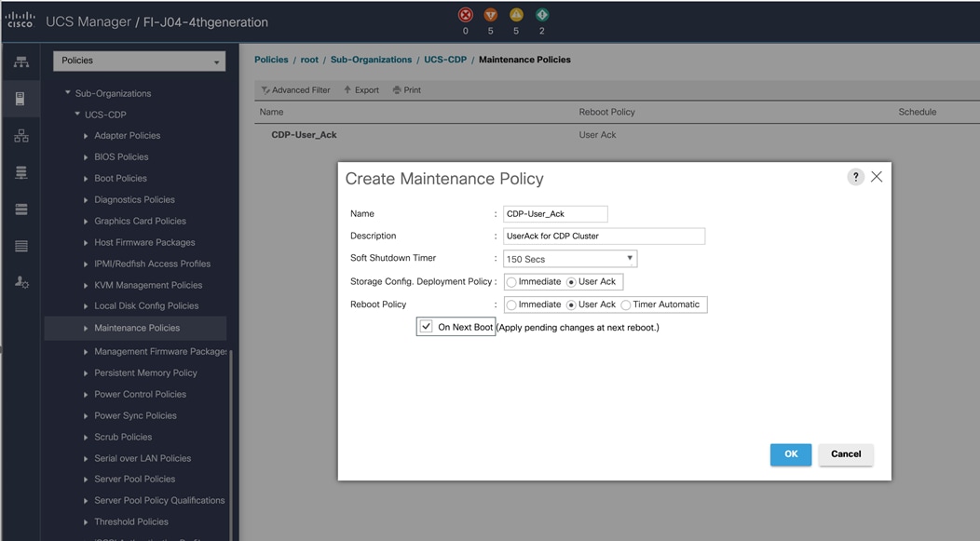Open the Servers icon in the left rail
The image size is (980, 541).
(x=20, y=99)
